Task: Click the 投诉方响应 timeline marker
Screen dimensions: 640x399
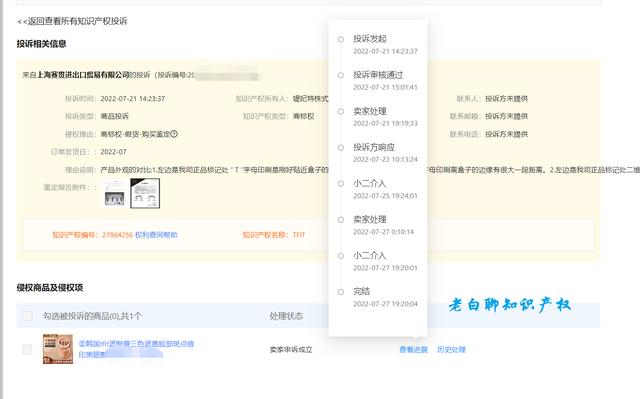Action: coord(341,148)
